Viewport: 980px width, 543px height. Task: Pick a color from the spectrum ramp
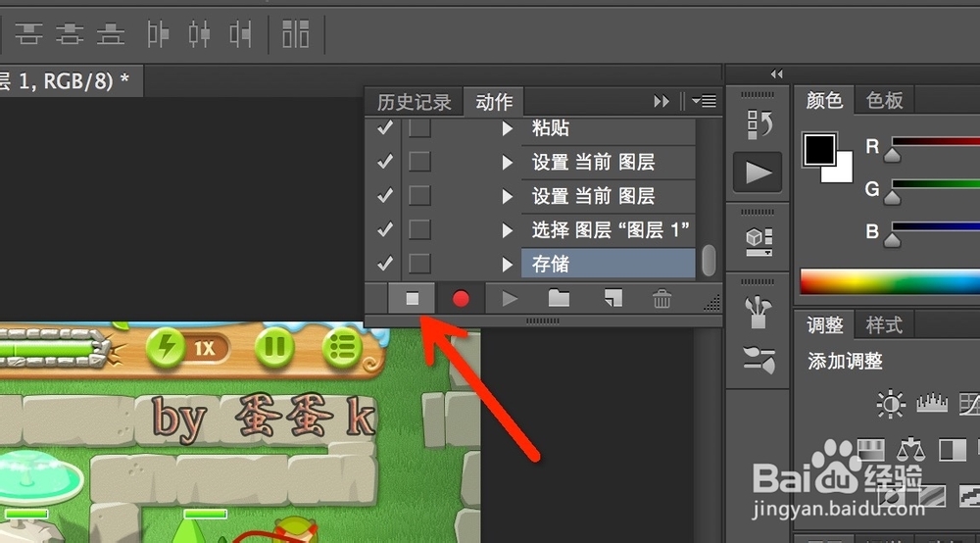pos(890,281)
